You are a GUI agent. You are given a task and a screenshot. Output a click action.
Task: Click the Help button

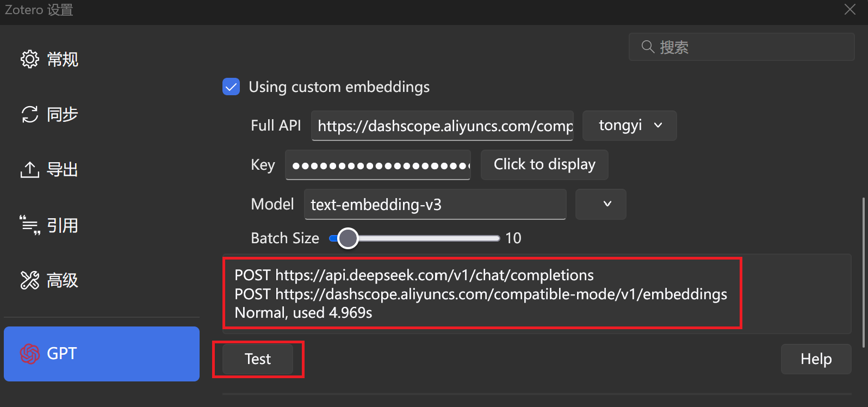[x=816, y=359]
